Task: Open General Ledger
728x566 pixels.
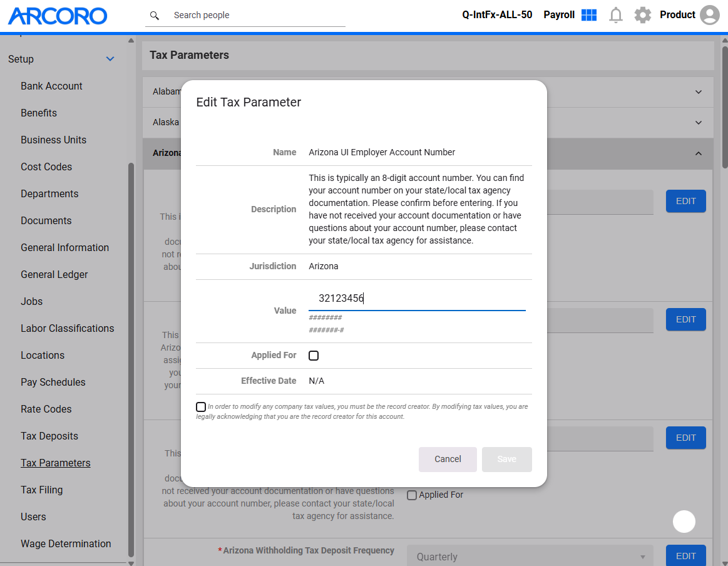Action: tap(54, 274)
